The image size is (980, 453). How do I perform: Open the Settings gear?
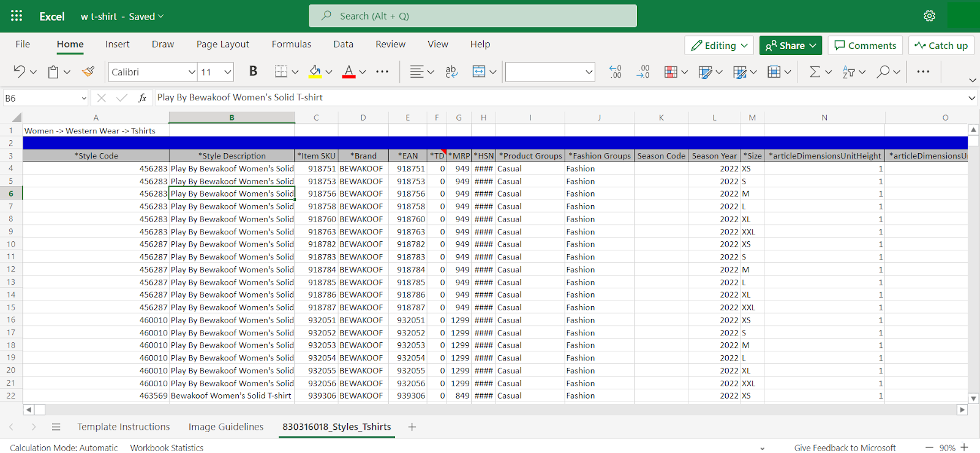(x=929, y=16)
